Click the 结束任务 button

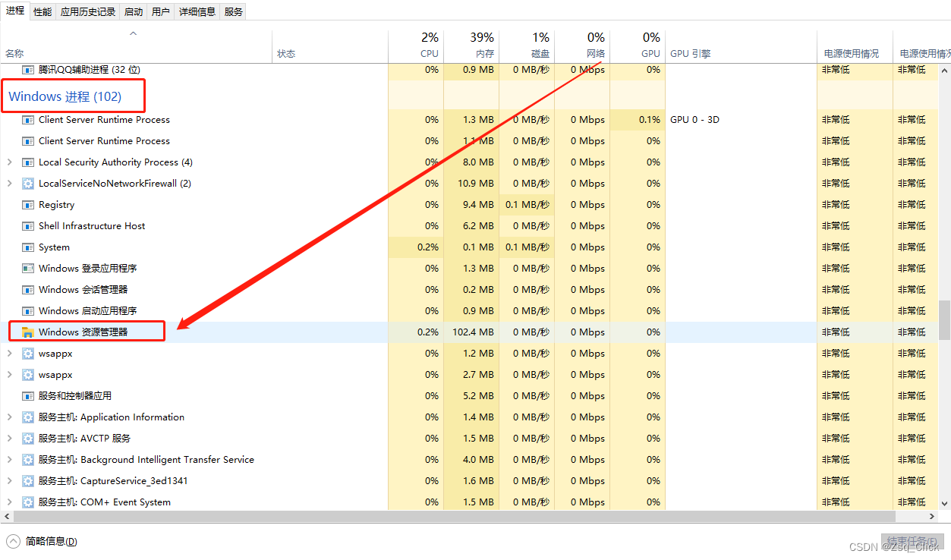[x=911, y=542]
